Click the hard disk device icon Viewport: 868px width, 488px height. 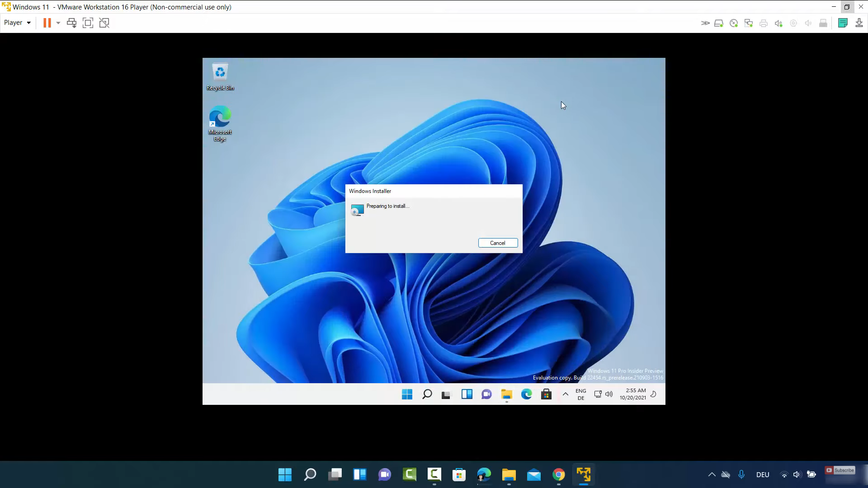719,23
